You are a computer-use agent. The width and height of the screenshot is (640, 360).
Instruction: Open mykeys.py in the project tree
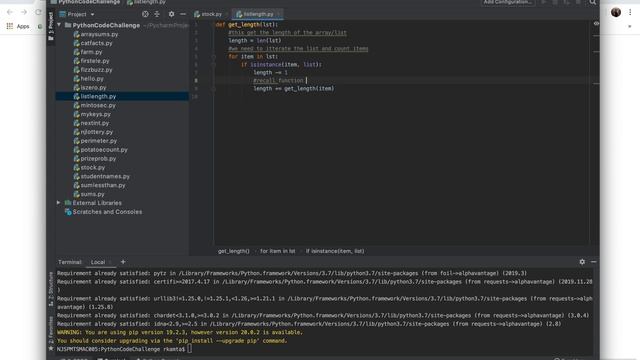click(96, 114)
